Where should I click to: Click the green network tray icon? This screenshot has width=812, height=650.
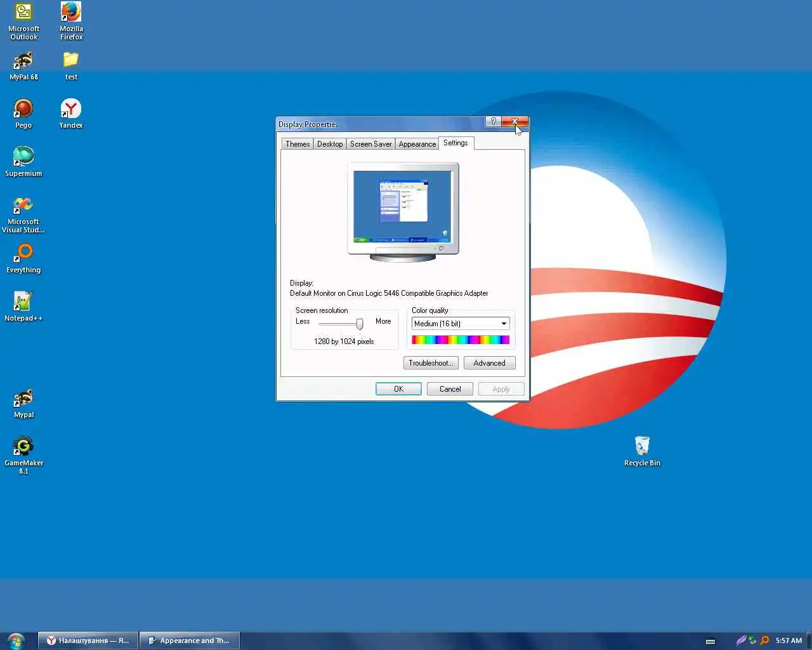(752, 640)
